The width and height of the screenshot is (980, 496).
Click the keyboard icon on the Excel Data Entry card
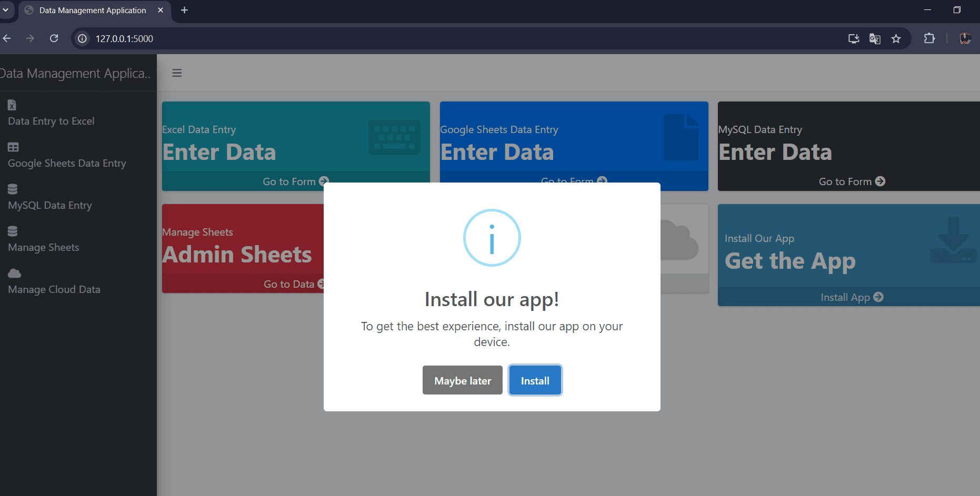(394, 137)
